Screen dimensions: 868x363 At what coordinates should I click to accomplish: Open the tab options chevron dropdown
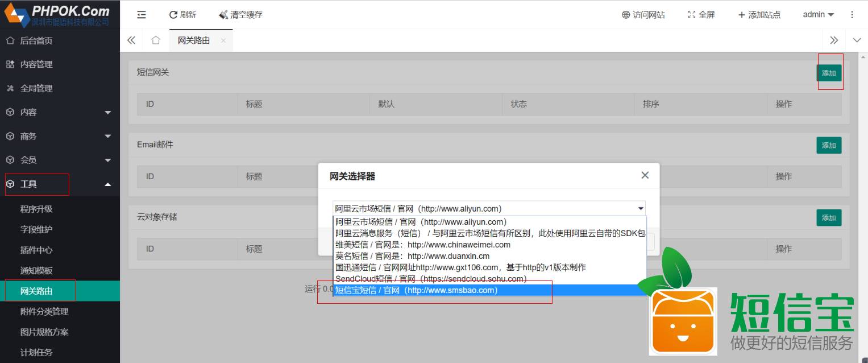click(x=857, y=40)
